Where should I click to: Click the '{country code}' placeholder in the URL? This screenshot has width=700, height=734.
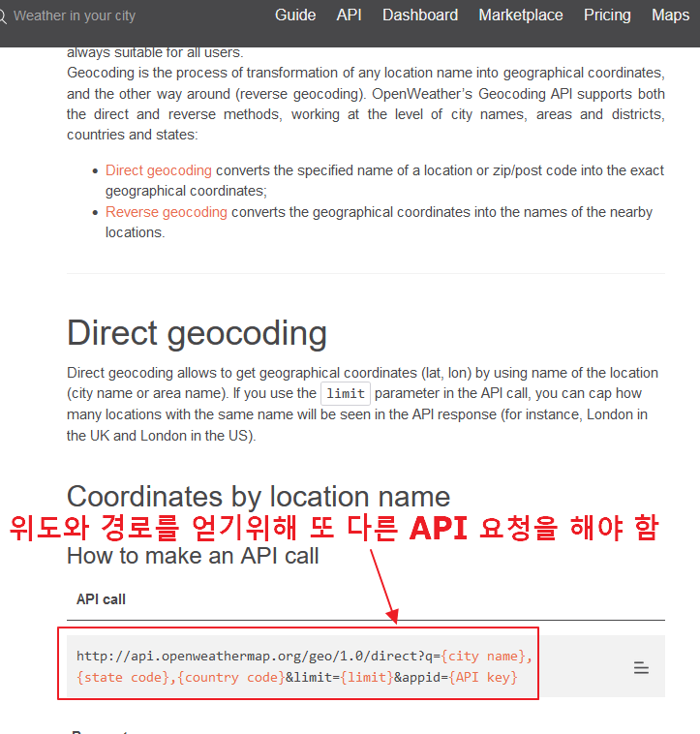230,678
